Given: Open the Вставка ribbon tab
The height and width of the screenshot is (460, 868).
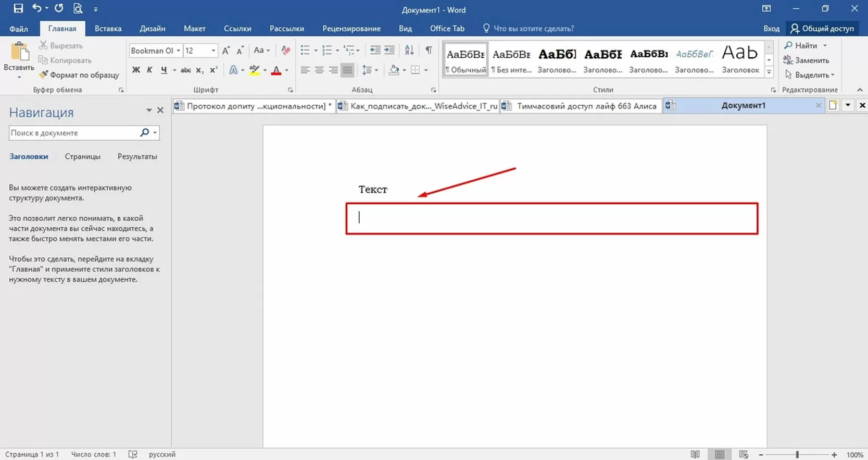Looking at the screenshot, I should 108,29.
